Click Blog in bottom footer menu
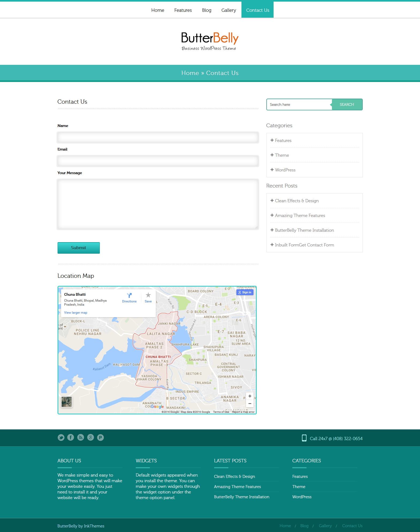The width and height of the screenshot is (420, 532). 304,526
